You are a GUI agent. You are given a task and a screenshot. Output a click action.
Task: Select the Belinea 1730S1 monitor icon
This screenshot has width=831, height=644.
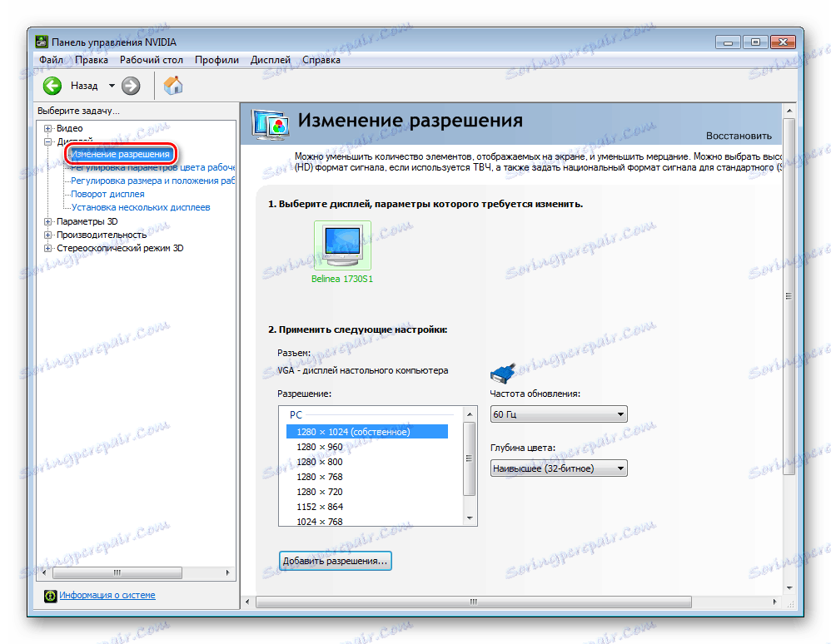pos(342,245)
